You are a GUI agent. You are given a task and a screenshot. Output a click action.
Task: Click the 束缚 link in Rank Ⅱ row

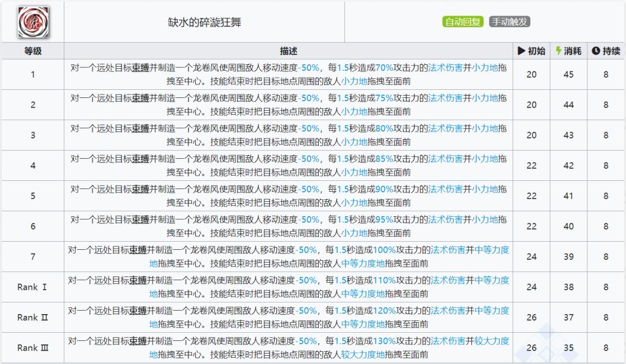click(x=138, y=311)
